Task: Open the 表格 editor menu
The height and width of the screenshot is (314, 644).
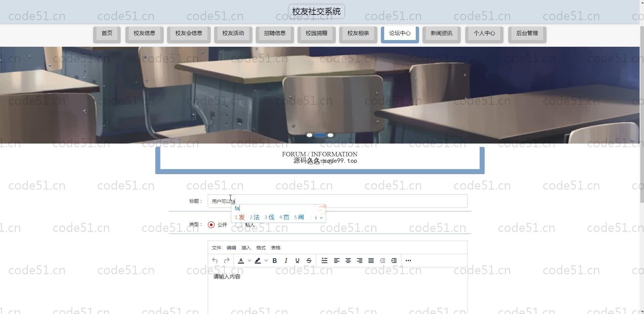Action: [276, 248]
